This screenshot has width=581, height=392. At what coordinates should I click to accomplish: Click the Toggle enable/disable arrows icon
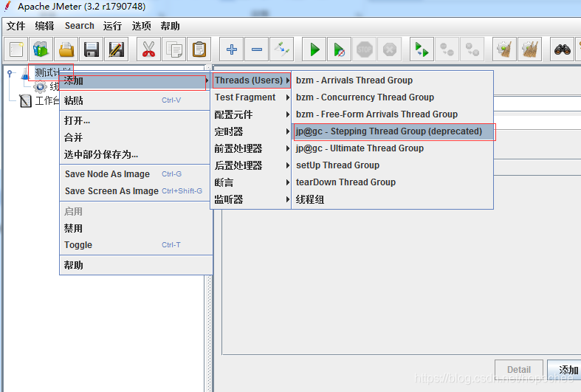[x=281, y=49]
